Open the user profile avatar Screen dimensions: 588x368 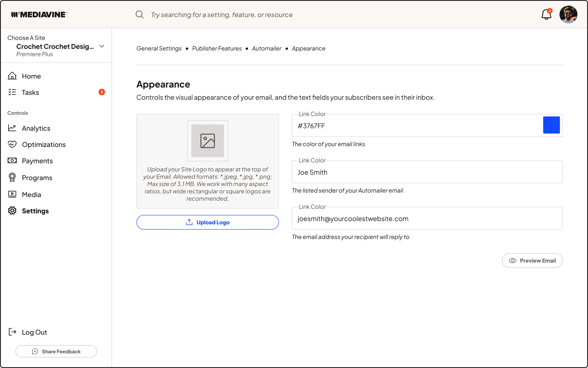(568, 15)
